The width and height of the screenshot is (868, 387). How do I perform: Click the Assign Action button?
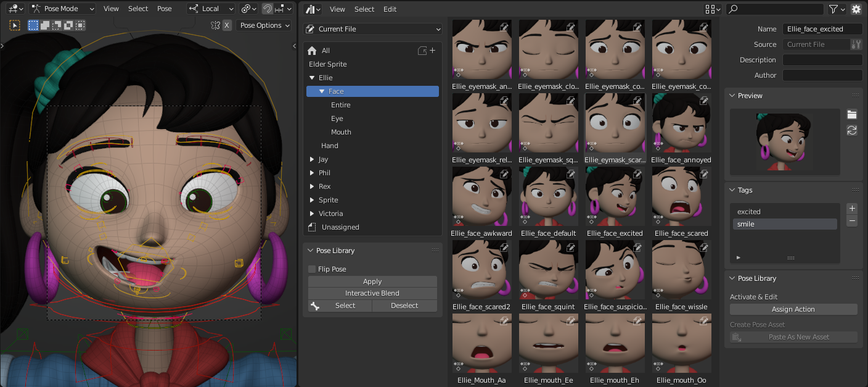point(793,309)
